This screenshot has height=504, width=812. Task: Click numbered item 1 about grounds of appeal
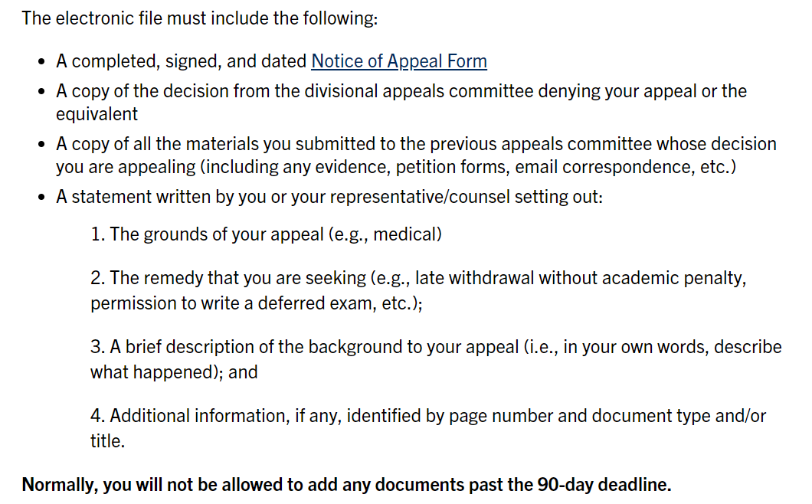(266, 234)
